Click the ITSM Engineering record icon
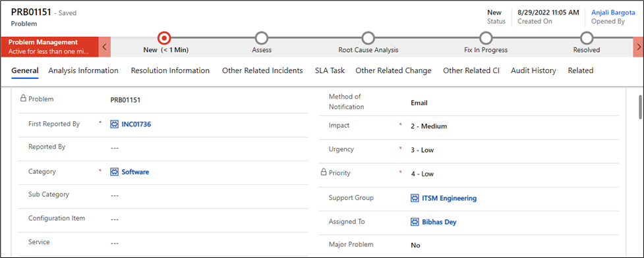644x258 pixels. pyautogui.click(x=415, y=198)
